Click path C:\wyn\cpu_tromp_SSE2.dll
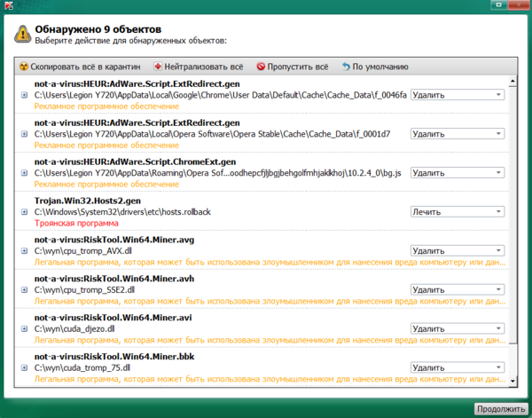This screenshot has width=532, height=418. pyautogui.click(x=84, y=289)
